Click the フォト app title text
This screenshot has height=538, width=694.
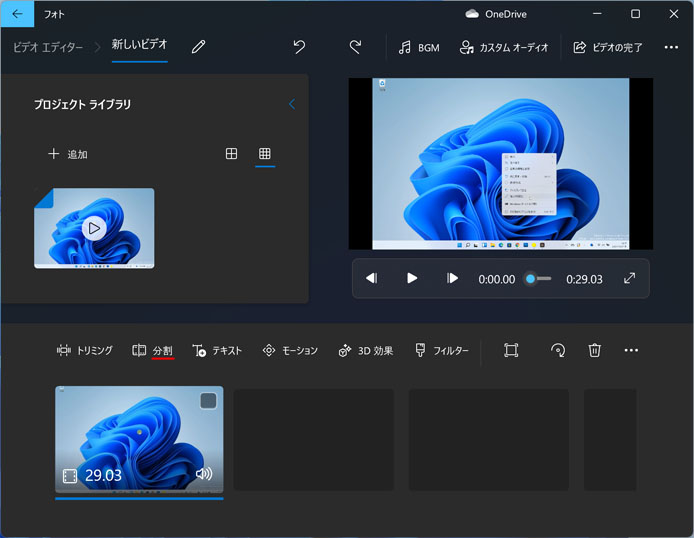pos(54,14)
